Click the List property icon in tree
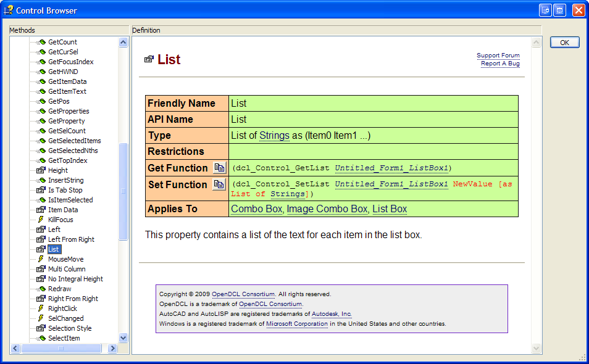 tap(41, 249)
